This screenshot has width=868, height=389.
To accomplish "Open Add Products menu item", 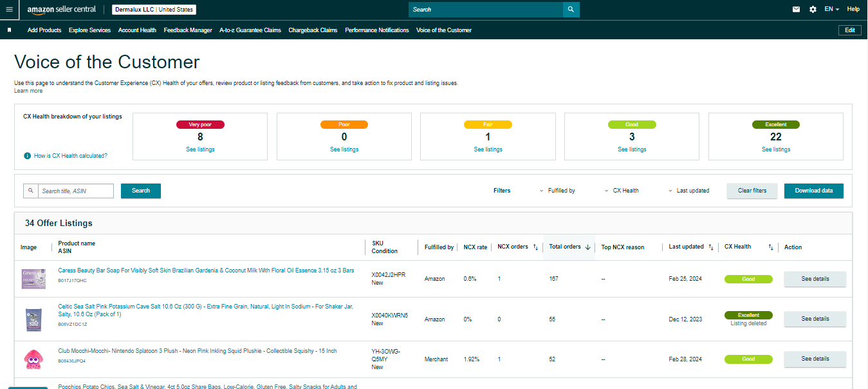I will click(x=44, y=30).
